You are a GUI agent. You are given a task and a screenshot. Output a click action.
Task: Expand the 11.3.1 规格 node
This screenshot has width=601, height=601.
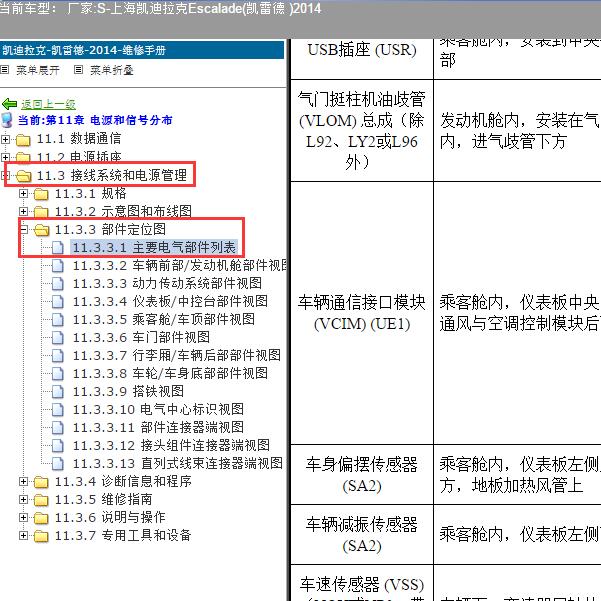point(23,194)
